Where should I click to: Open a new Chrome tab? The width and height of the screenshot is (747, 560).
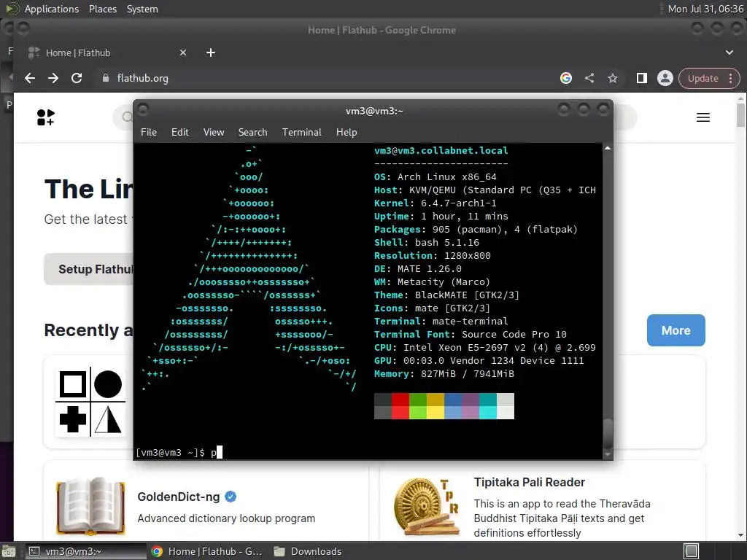click(x=211, y=52)
